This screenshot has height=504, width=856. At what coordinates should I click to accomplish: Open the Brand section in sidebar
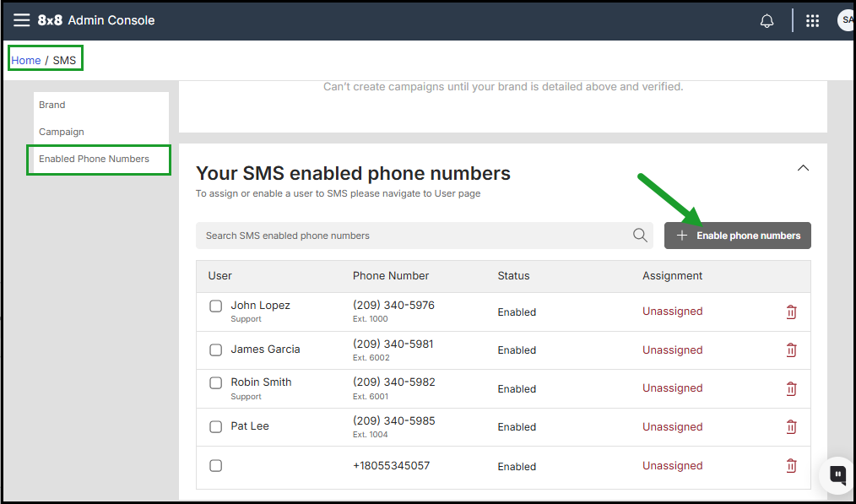pos(52,105)
